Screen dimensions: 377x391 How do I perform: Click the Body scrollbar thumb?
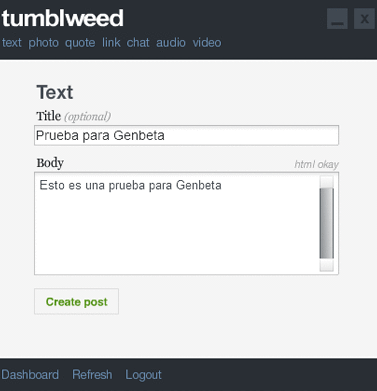click(326, 223)
